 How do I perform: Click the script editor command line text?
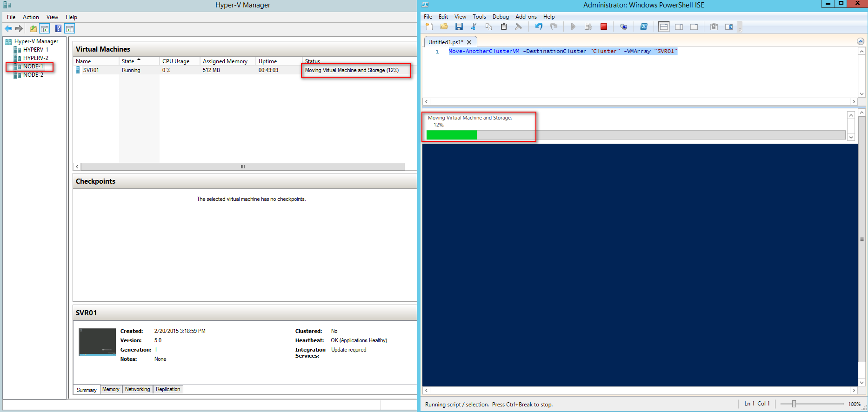(563, 51)
